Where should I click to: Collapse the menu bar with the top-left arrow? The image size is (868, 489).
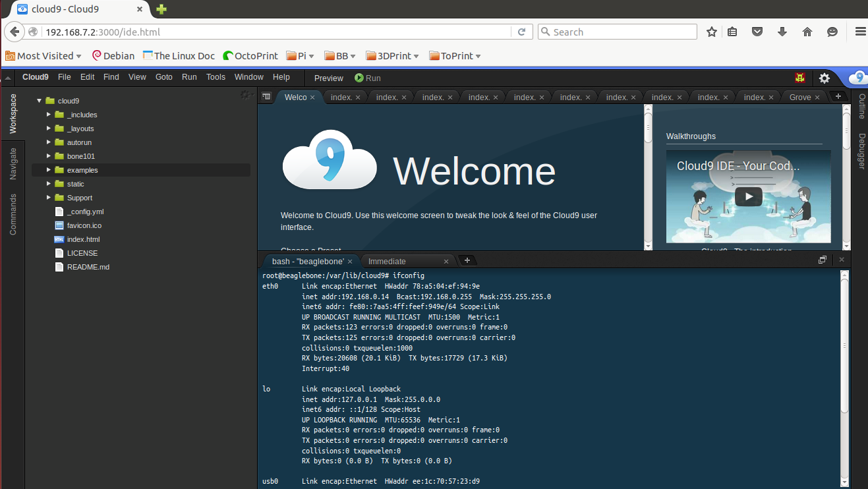(8, 78)
